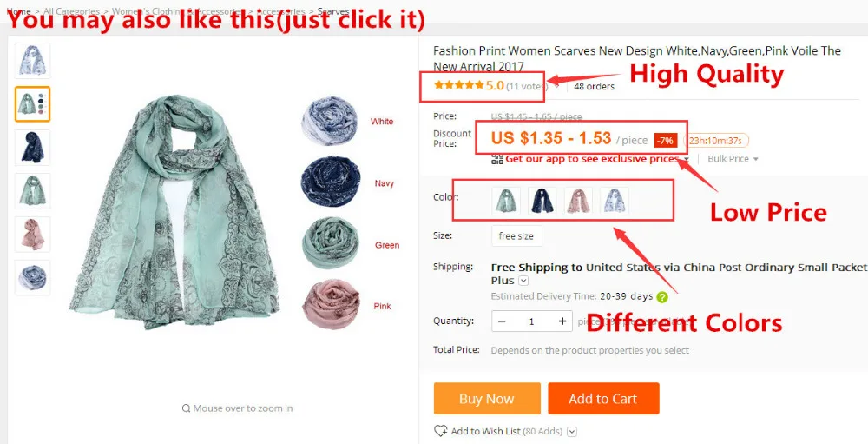This screenshot has width=868, height=444.
Task: Expand the Wish List dropdown arrow
Action: coord(572,431)
